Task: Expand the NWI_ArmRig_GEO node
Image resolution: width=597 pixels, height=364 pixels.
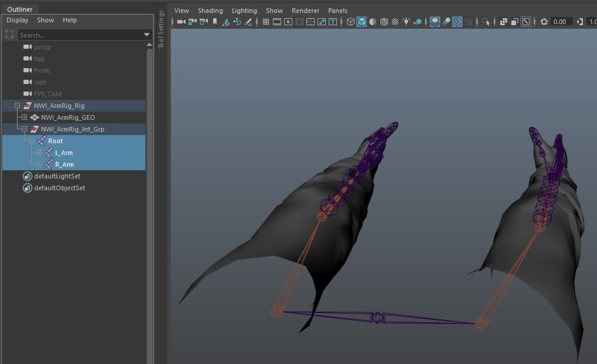Action: pyautogui.click(x=24, y=117)
